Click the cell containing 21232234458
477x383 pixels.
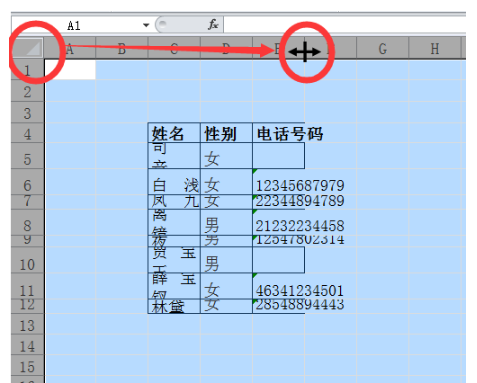pos(279,223)
